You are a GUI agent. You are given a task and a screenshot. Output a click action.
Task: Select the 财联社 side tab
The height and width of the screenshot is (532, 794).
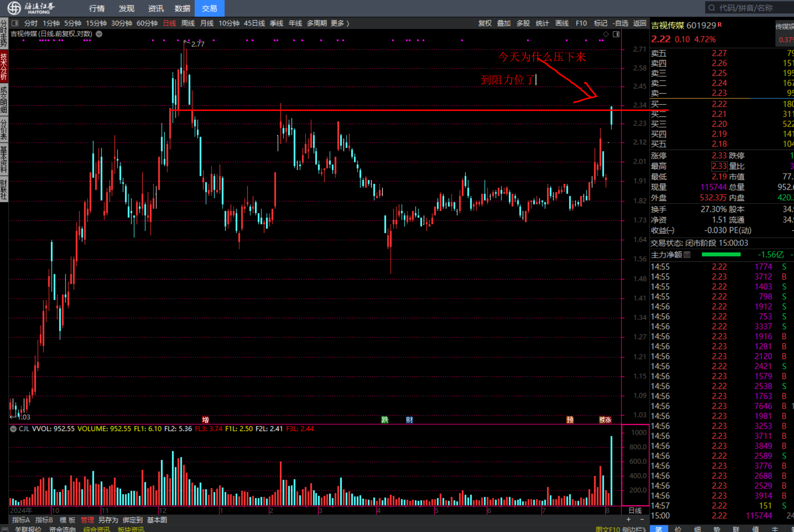(x=4, y=189)
